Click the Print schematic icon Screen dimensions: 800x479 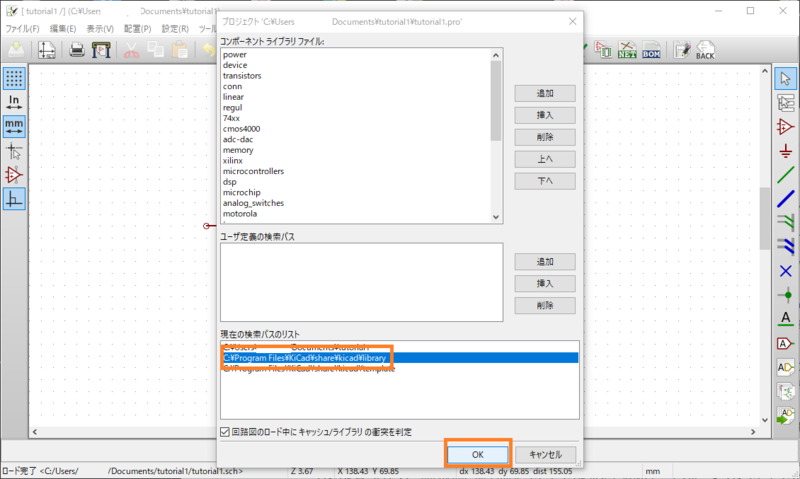pos(77,50)
